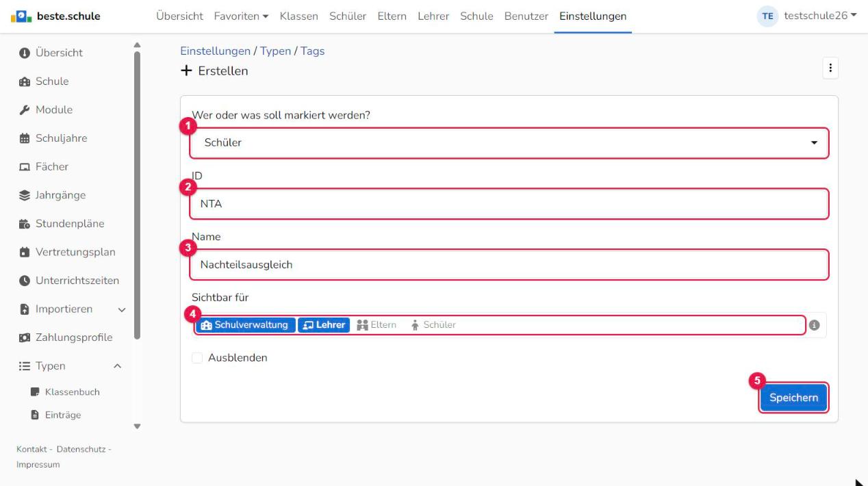Click the TE user avatar
Viewport: 868px width, 486px height.
(x=767, y=16)
